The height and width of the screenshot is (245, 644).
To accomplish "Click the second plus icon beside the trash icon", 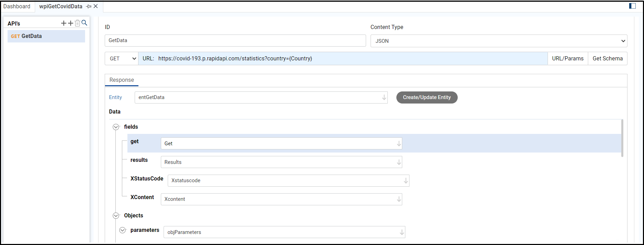I will 70,23.
